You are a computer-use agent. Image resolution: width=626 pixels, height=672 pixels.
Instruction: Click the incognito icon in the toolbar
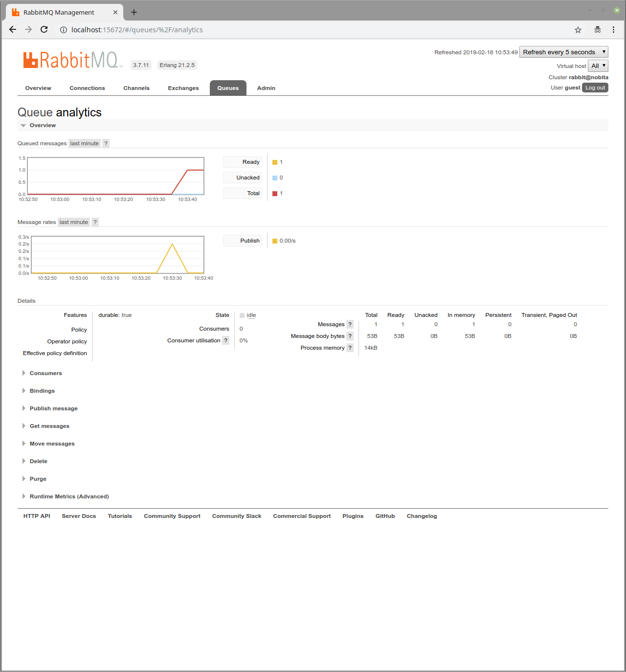point(598,30)
